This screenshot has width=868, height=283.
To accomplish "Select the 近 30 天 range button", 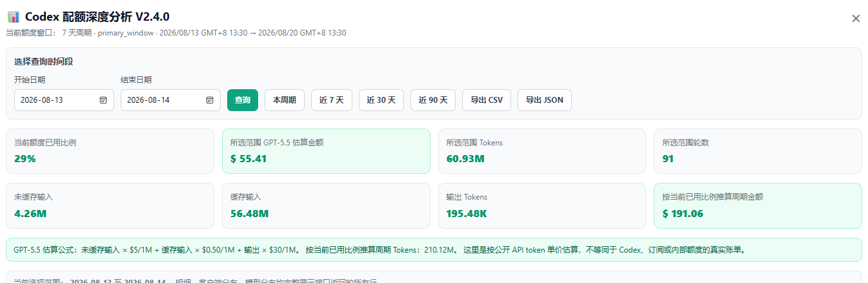I will (x=381, y=100).
